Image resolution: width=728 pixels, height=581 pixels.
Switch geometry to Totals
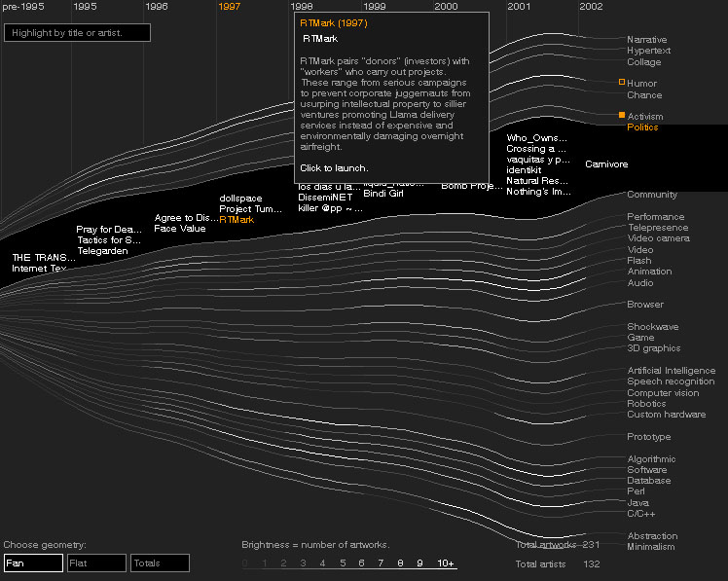(160, 563)
